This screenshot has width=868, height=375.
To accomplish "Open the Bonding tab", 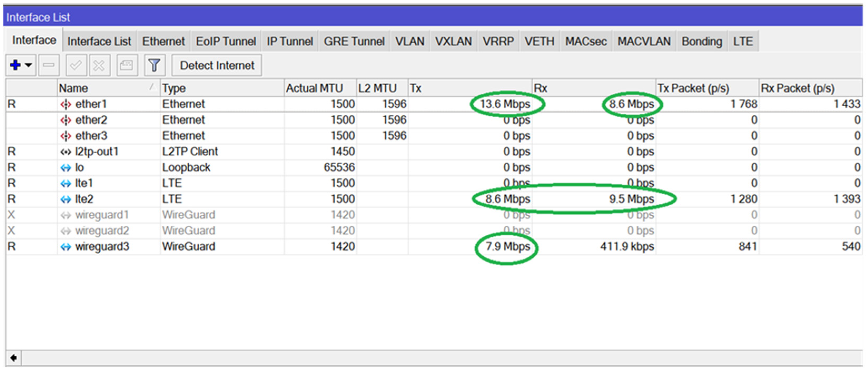I will click(x=702, y=41).
